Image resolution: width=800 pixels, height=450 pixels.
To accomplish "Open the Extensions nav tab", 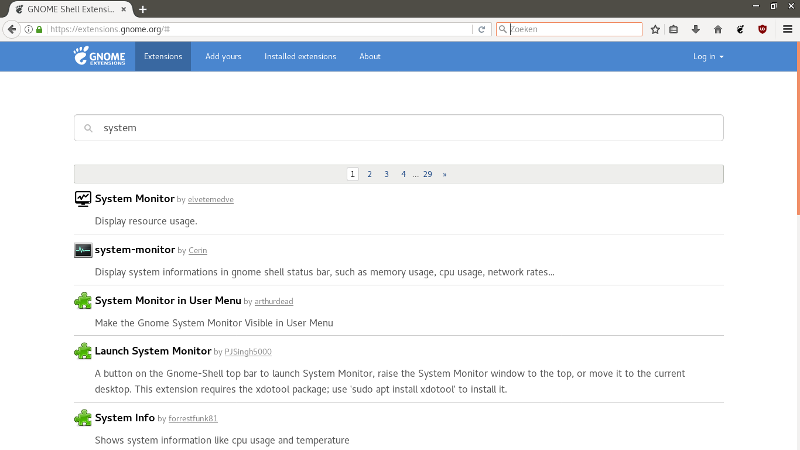I will coord(163,56).
